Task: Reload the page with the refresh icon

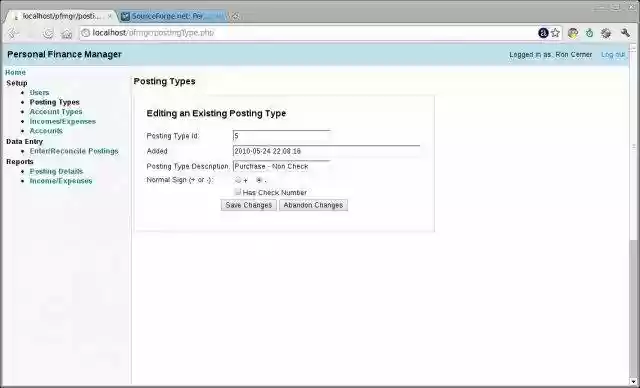Action: (48, 33)
